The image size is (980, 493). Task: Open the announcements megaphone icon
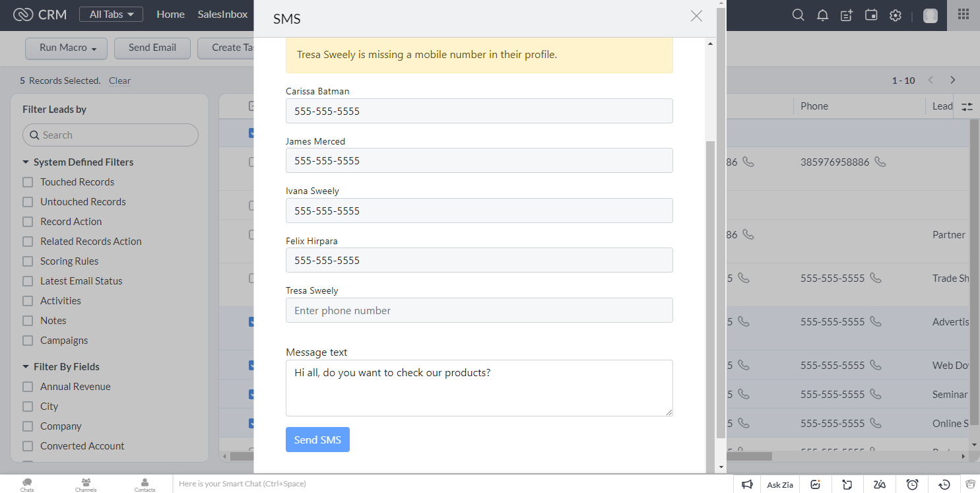(747, 484)
